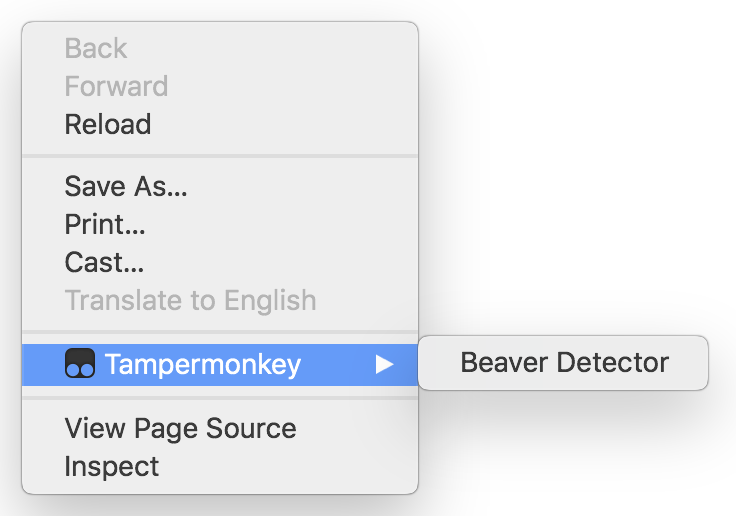Image resolution: width=736 pixels, height=516 pixels.
Task: Click the Cast… menu entry
Action: pos(104,262)
